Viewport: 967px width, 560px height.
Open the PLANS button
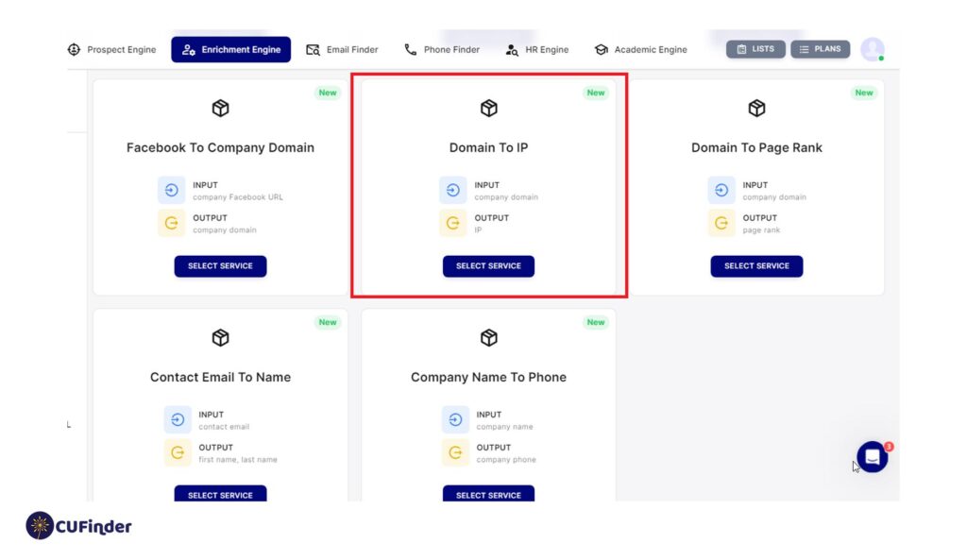tap(819, 49)
